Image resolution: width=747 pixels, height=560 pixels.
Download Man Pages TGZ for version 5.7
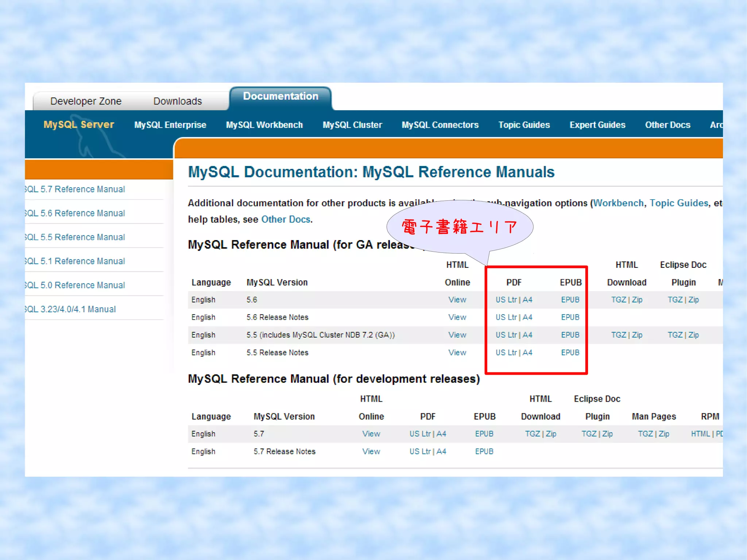[x=645, y=434]
